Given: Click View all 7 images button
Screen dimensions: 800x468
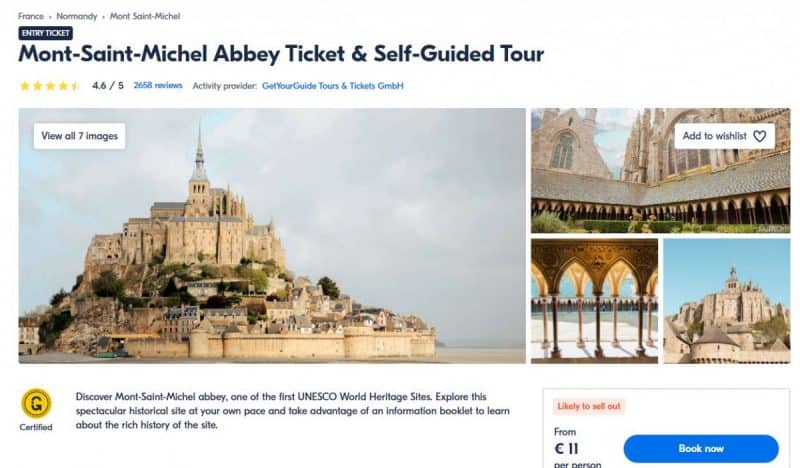Looking at the screenshot, I should point(80,136).
